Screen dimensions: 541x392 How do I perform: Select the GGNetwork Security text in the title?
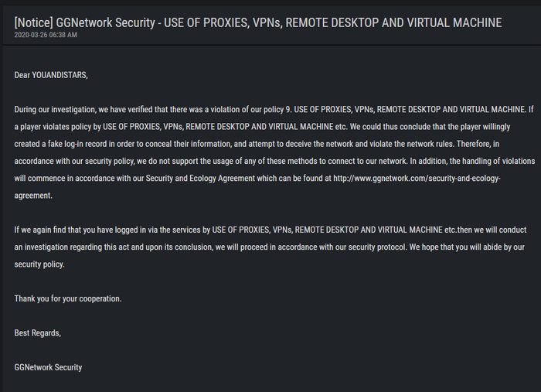106,22
